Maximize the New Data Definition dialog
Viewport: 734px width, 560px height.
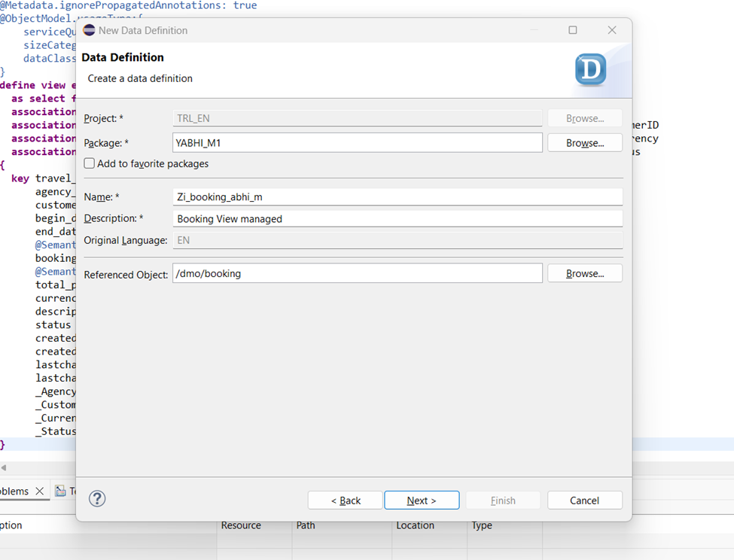pos(572,30)
